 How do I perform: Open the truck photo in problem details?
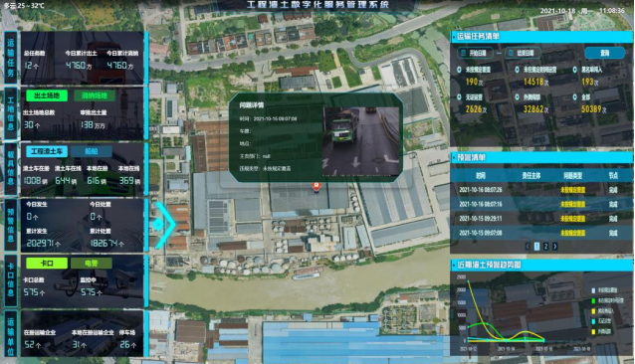[361, 141]
